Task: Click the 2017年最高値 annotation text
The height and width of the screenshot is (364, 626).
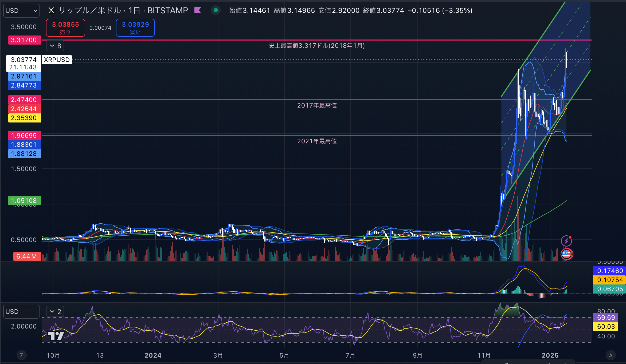Action: tap(317, 105)
